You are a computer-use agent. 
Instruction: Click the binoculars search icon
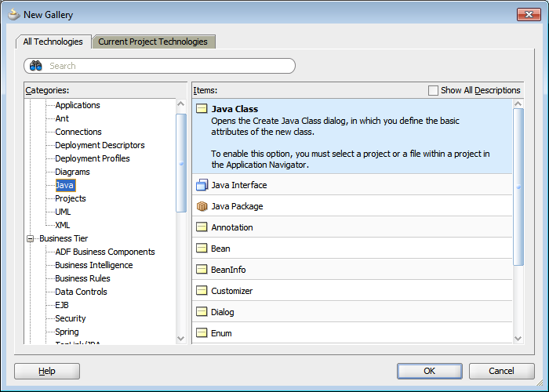click(x=36, y=65)
